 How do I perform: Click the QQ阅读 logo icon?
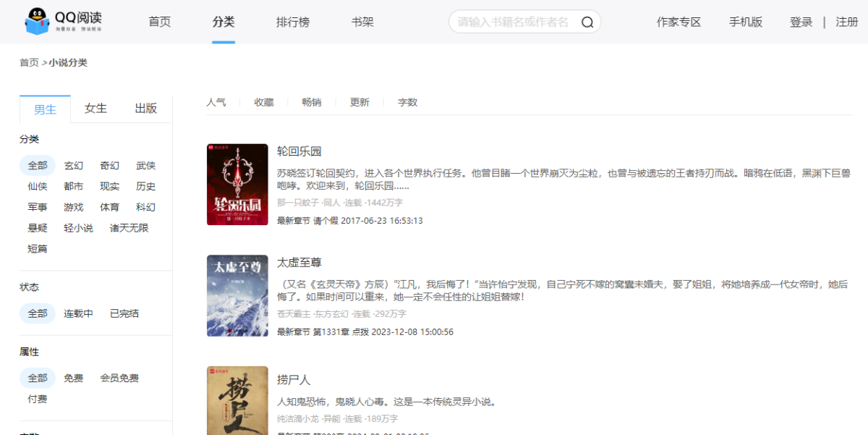(x=37, y=22)
